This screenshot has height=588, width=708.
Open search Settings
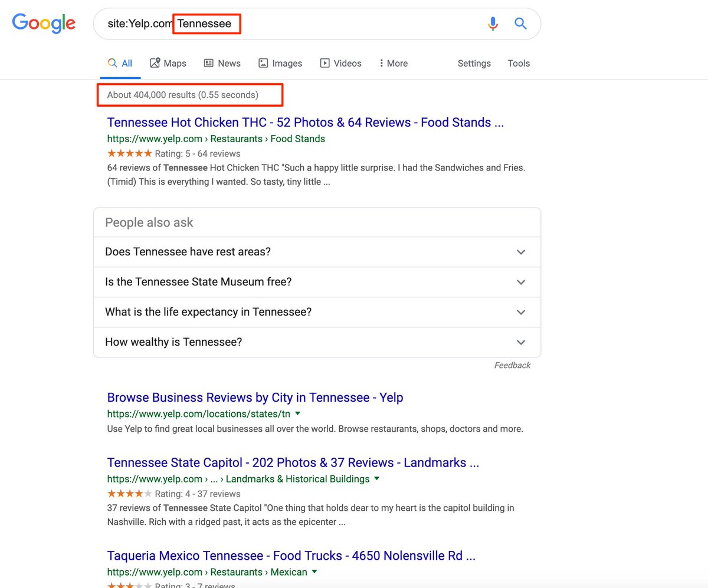[474, 63]
